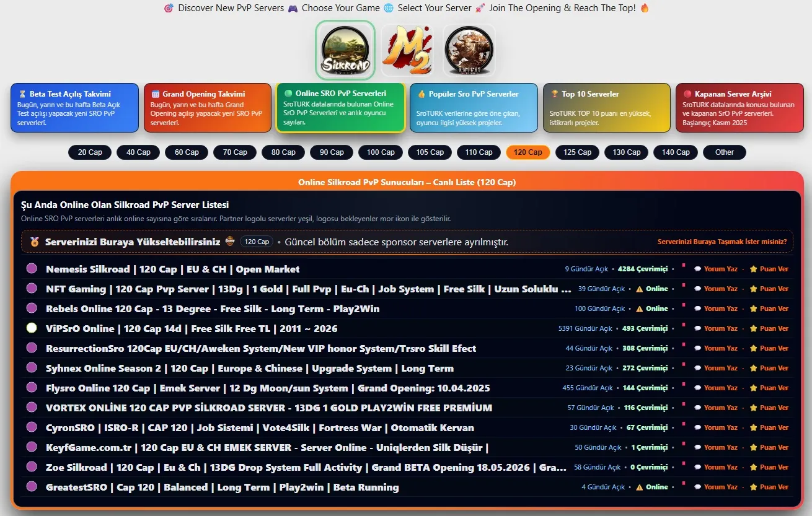The image size is (812, 516).
Task: Open Syhnex Online Season 2 entry
Action: 250,368
